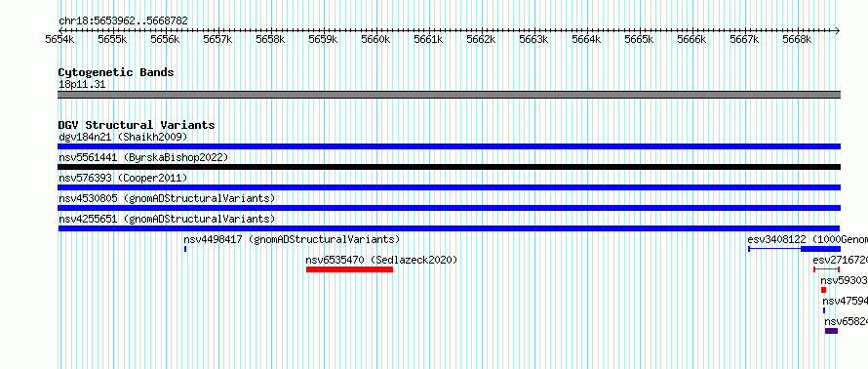Select the DGV Structural Variants track title
868x369 pixels.
(x=137, y=125)
